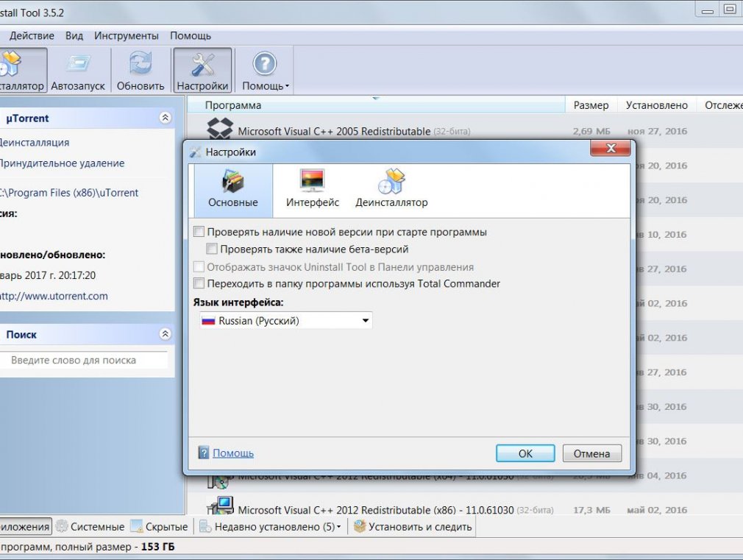Select the Деинсталлятор toolbar icon on left
The width and height of the screenshot is (743, 560).
pos(10,64)
